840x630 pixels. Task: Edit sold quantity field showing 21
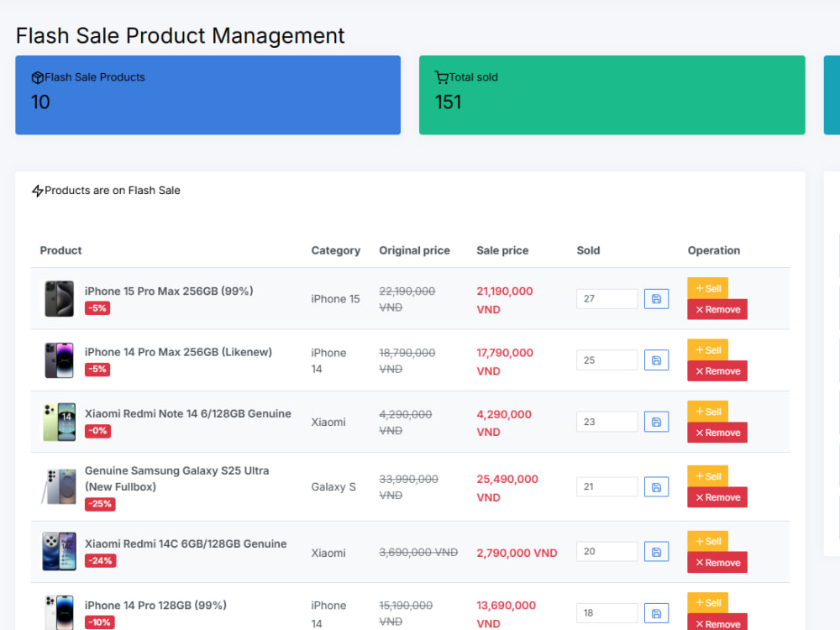pyautogui.click(x=607, y=487)
